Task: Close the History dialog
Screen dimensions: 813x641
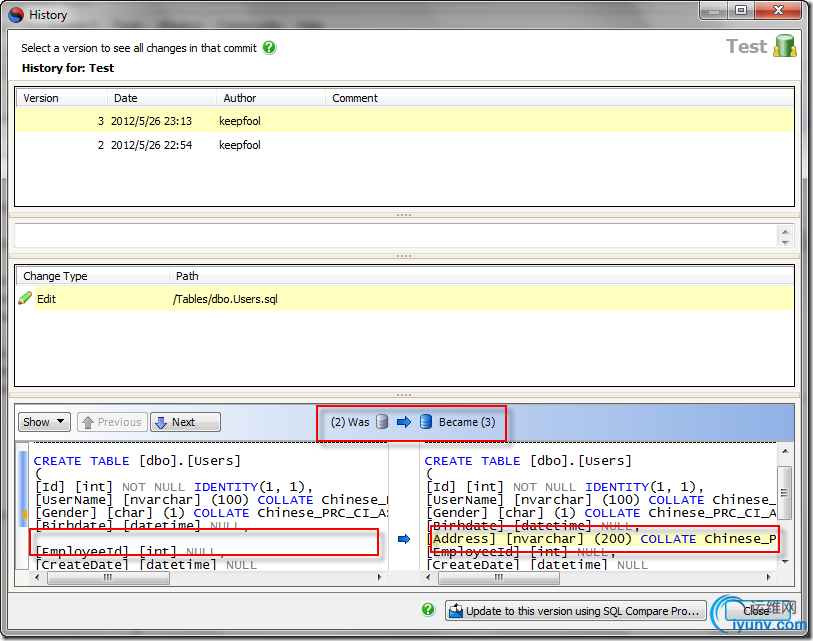Action: [756, 611]
